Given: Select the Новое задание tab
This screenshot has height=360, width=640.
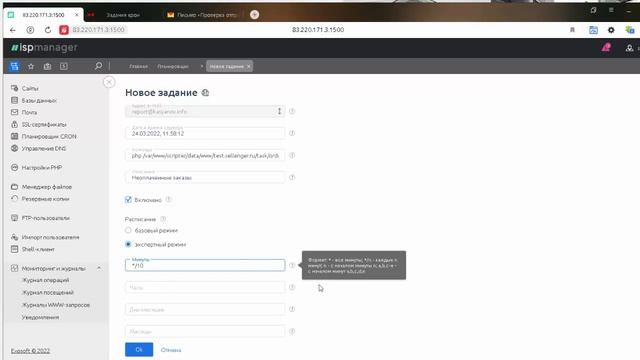Looking at the screenshot, I should click(227, 66).
